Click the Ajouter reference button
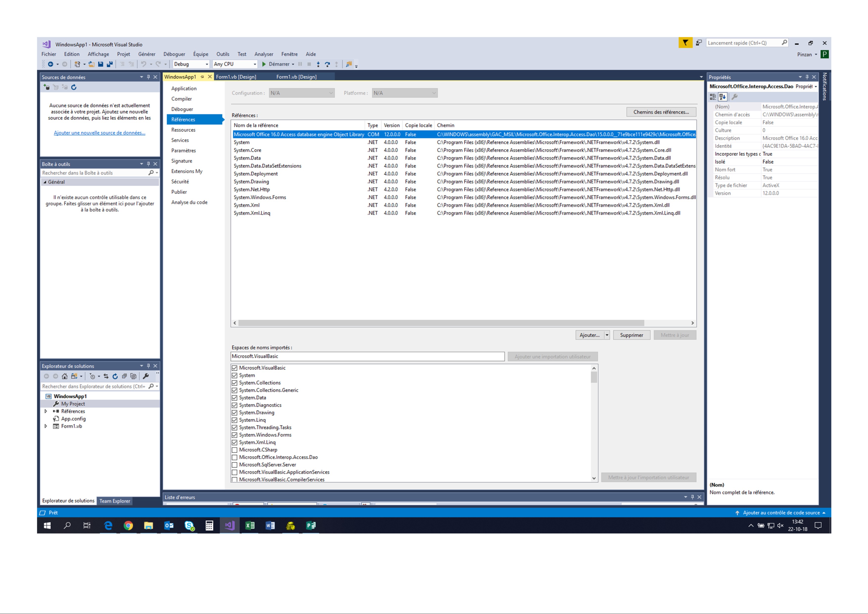Screen dimensions: 868x614 [589, 335]
